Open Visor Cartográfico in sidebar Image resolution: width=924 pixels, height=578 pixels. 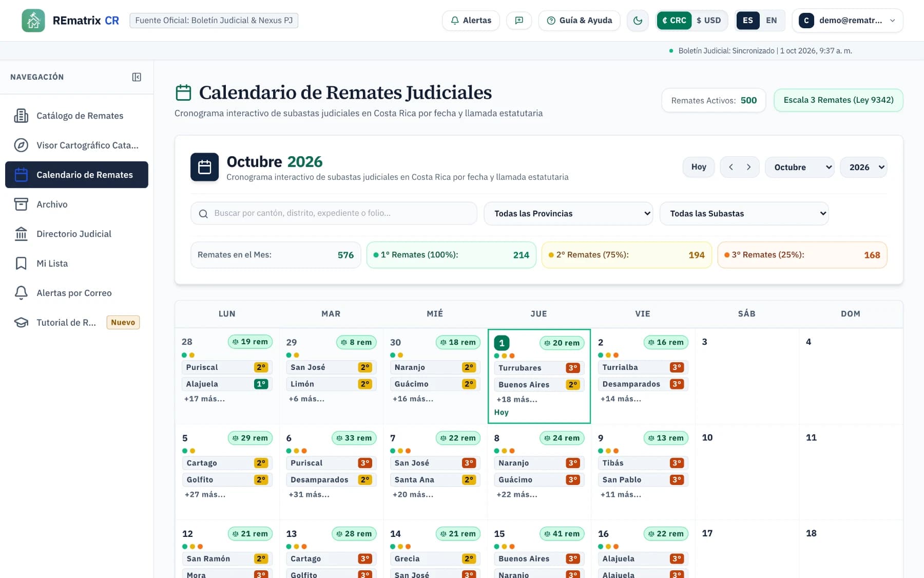point(76,145)
